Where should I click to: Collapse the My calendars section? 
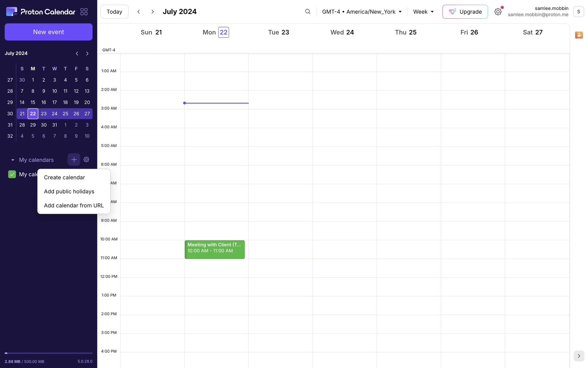[13, 160]
